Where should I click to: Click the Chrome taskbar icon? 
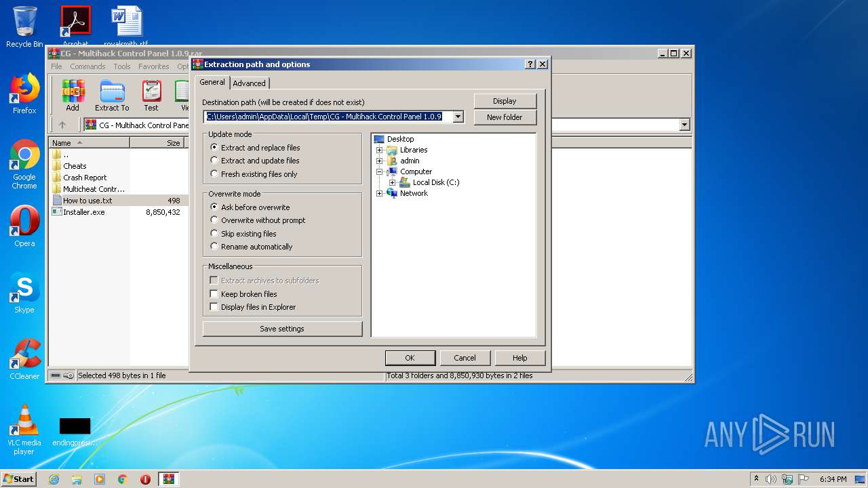pos(123,479)
